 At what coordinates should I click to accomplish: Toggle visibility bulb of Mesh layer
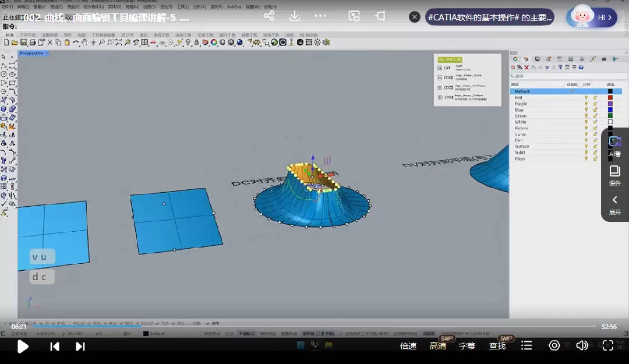pyautogui.click(x=586, y=158)
